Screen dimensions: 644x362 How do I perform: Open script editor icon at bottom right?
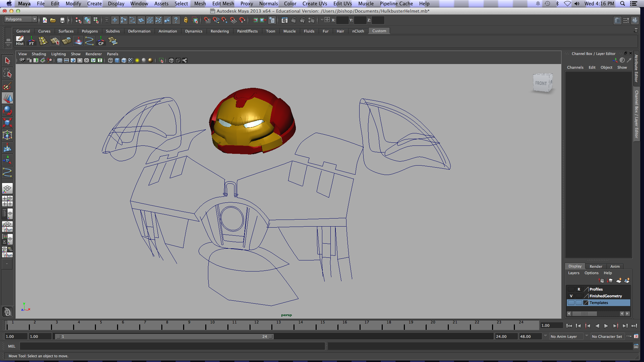coord(636,346)
